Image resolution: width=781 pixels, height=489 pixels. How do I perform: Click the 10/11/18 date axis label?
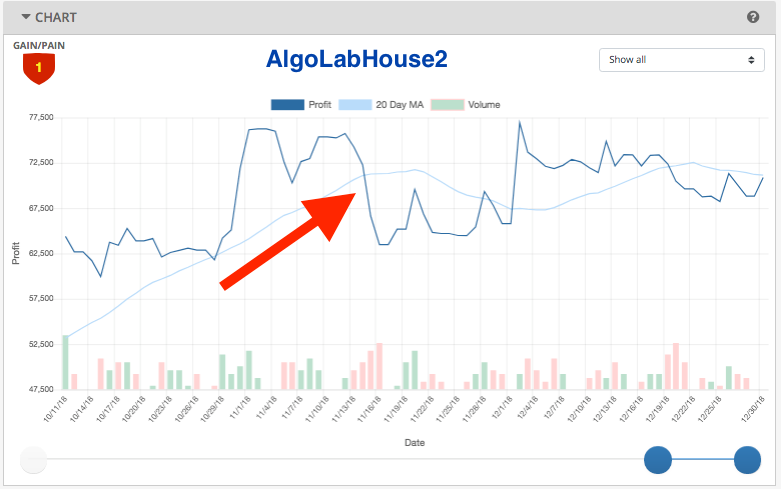click(55, 409)
